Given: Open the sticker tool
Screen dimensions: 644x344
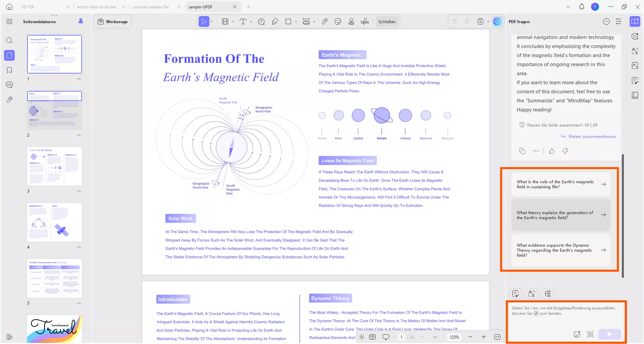Looking at the screenshot, I should 338,21.
